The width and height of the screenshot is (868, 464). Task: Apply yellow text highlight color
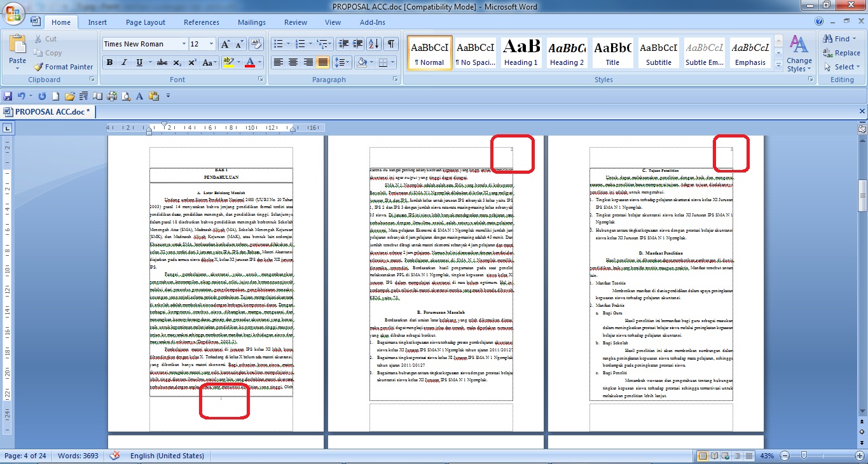click(229, 62)
